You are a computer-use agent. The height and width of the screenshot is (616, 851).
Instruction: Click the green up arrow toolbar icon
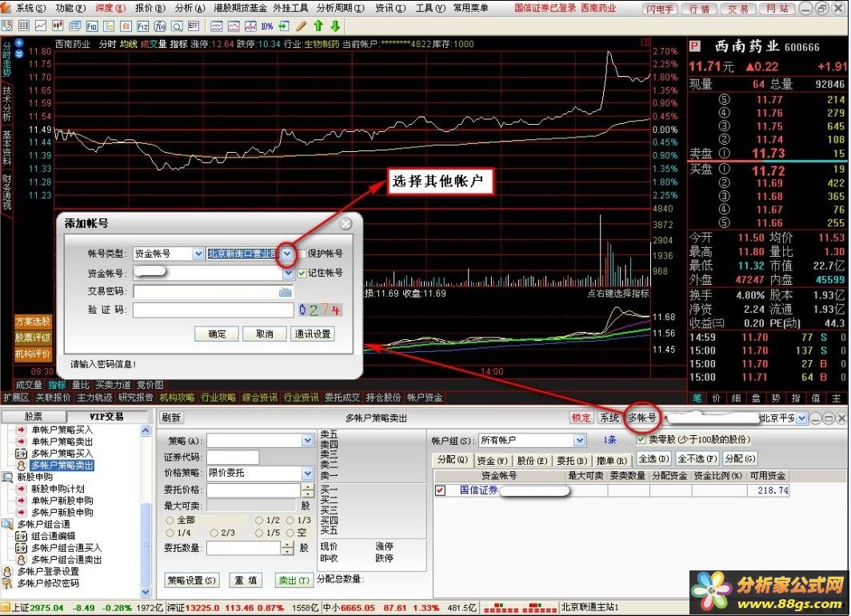point(318,26)
